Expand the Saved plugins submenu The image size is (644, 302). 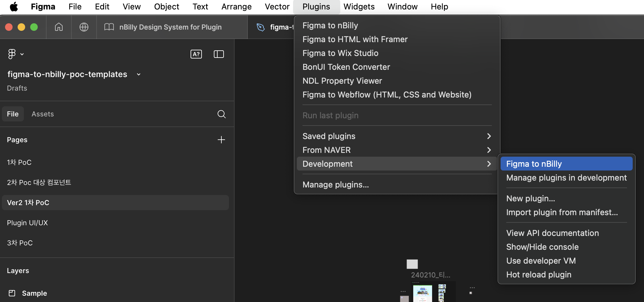[x=396, y=136]
